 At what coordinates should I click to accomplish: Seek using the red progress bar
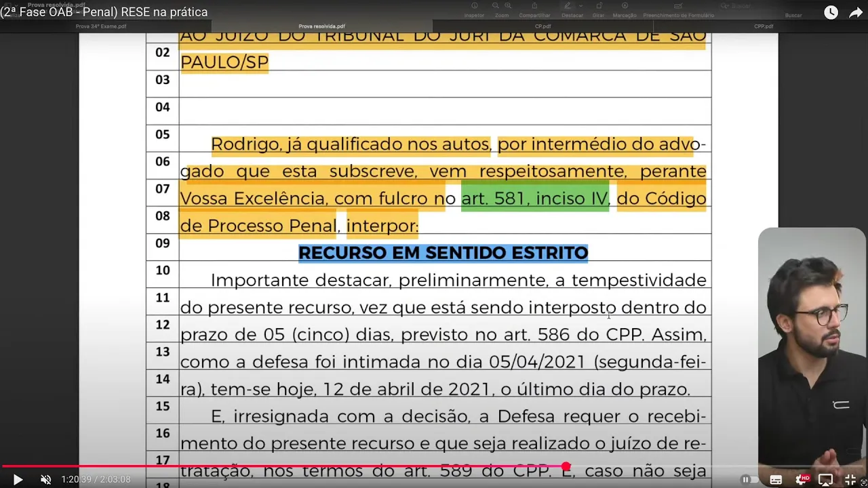(283, 466)
